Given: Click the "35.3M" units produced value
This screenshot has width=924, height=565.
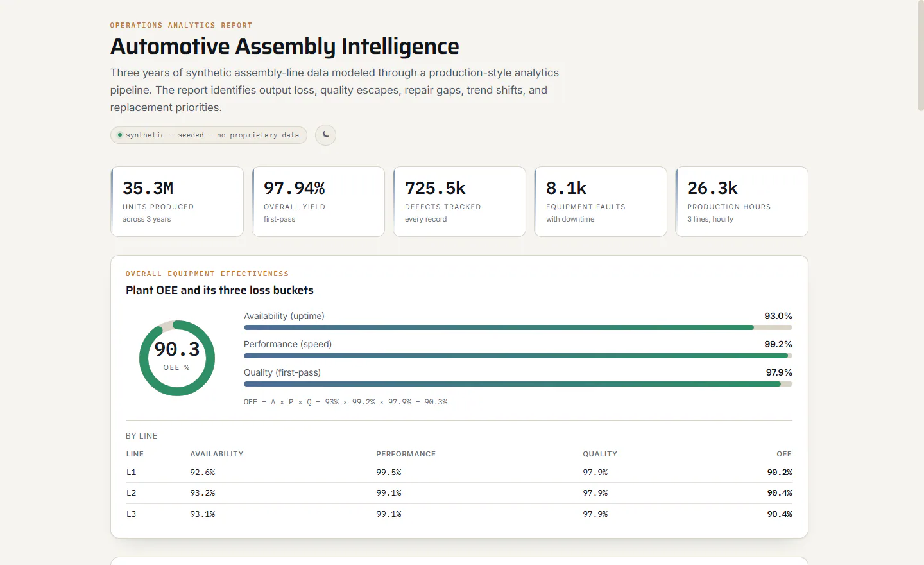Looking at the screenshot, I should coord(148,188).
